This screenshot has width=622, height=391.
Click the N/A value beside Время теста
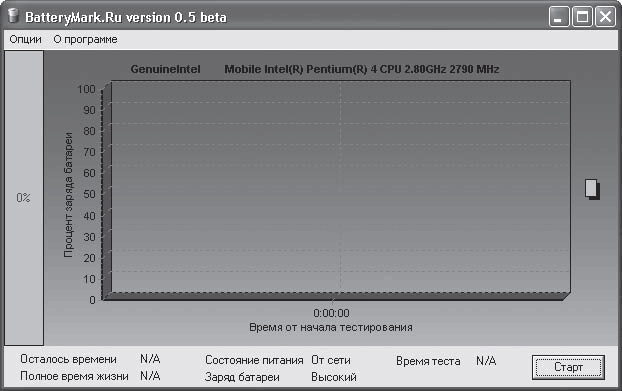click(486, 361)
